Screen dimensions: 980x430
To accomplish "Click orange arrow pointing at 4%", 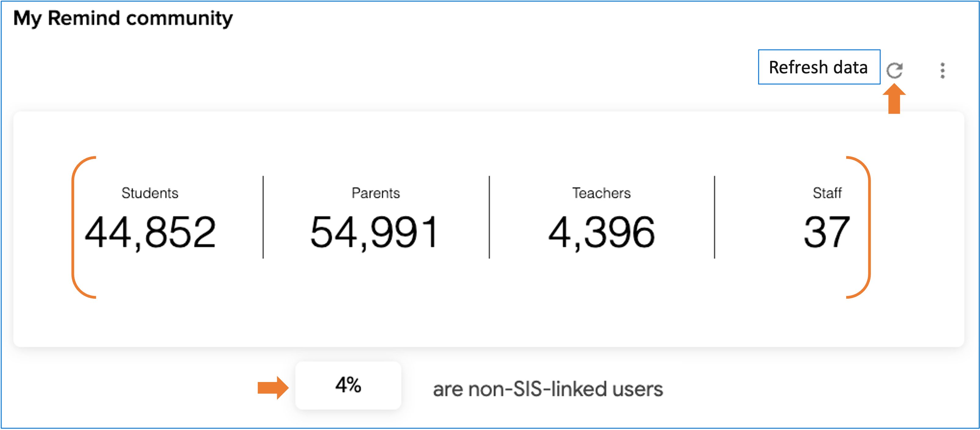I will point(273,388).
